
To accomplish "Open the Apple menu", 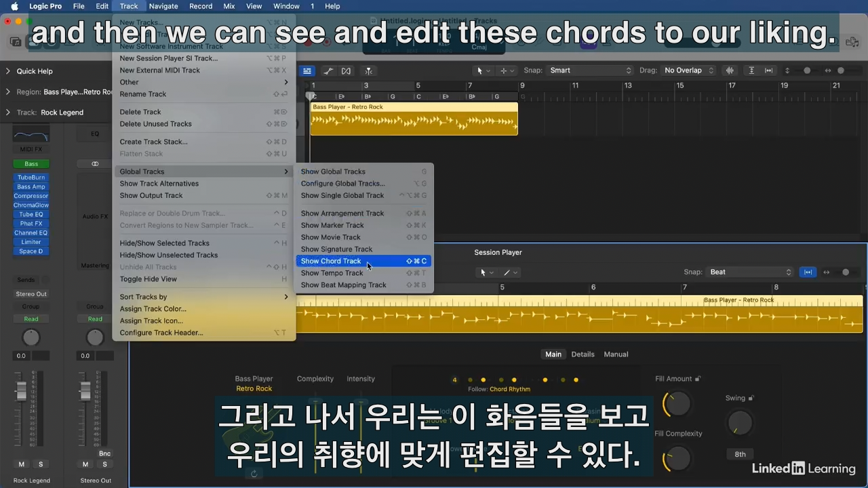I will pos(14,6).
